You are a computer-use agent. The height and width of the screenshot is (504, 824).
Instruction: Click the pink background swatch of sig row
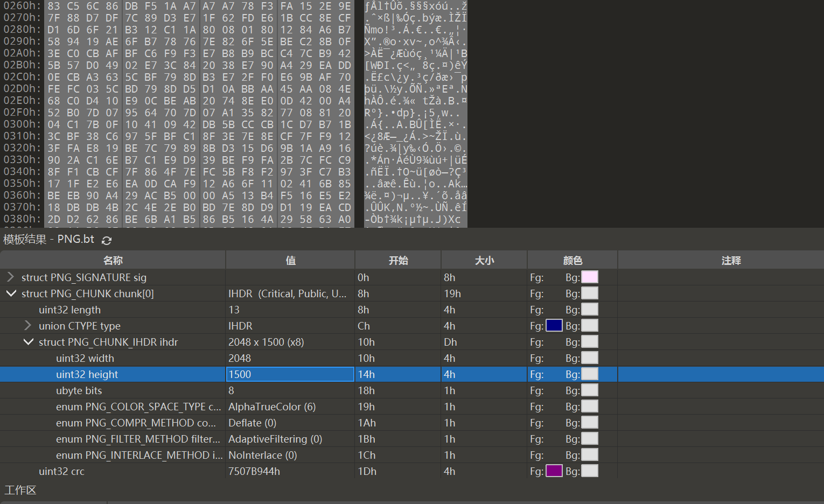590,277
